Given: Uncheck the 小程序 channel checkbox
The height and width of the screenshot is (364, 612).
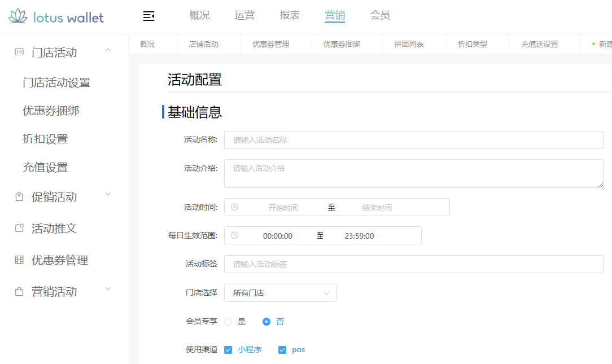Looking at the screenshot, I should point(228,349).
